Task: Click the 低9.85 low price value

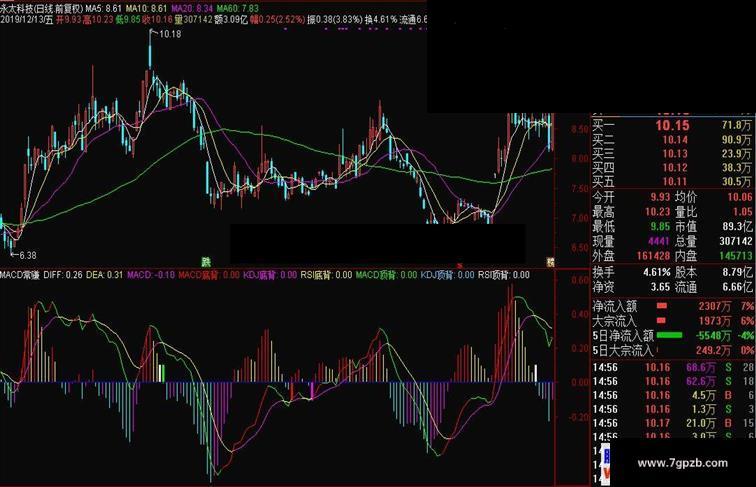Action: (128, 20)
